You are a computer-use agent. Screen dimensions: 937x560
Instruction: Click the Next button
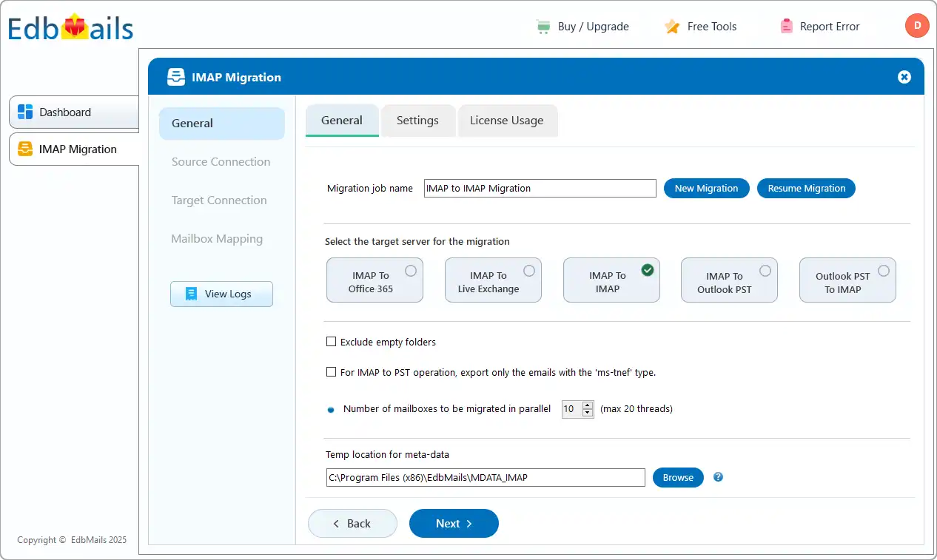click(x=454, y=523)
